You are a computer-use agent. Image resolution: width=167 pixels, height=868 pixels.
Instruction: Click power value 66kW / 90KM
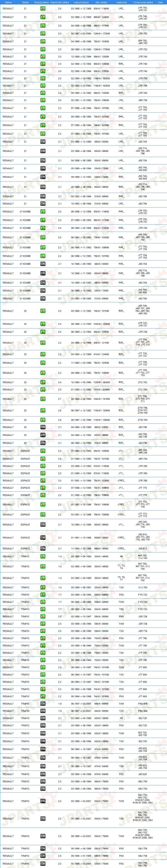click(x=101, y=548)
